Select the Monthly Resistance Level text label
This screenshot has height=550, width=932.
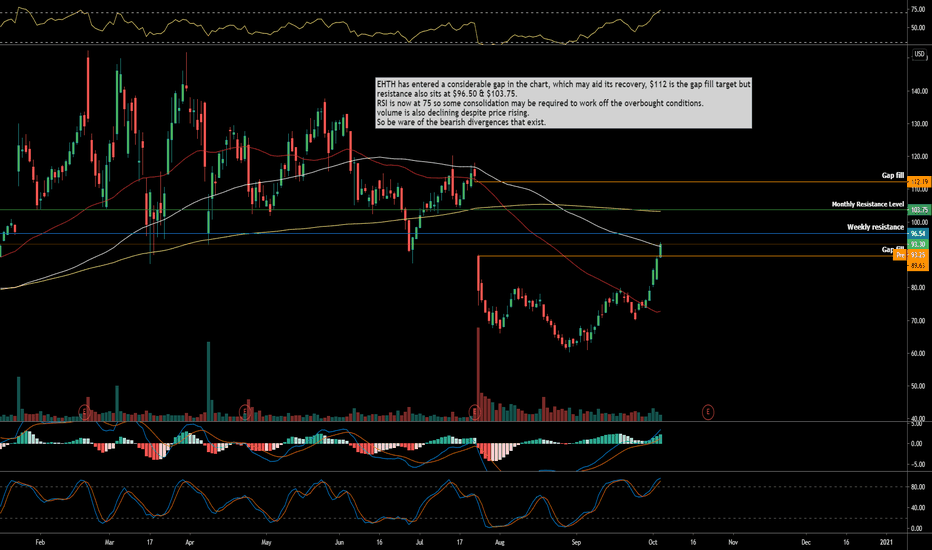[x=867, y=204]
